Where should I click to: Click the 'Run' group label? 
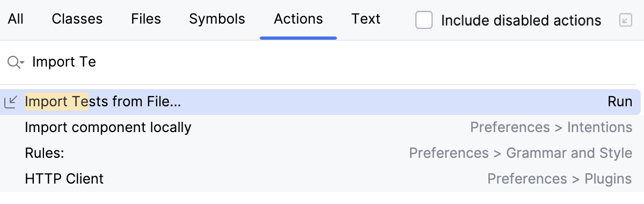tap(620, 101)
